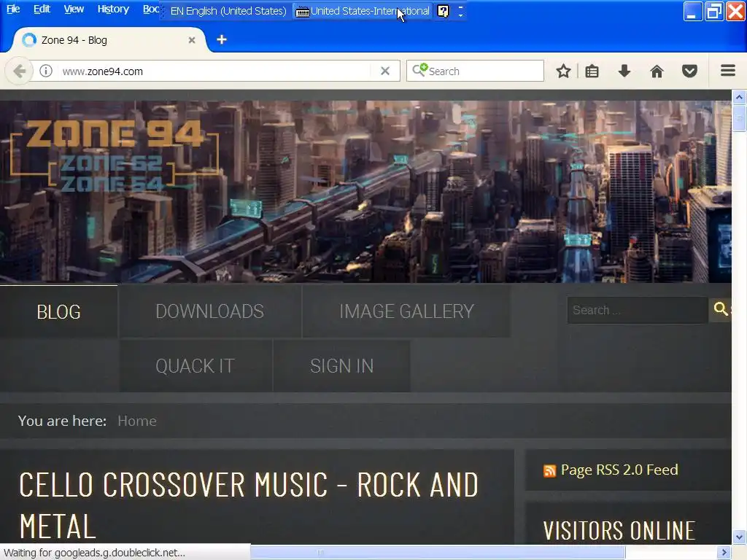Go to the BLOG navigation item
Screen dimensions: 747x560
(58, 312)
